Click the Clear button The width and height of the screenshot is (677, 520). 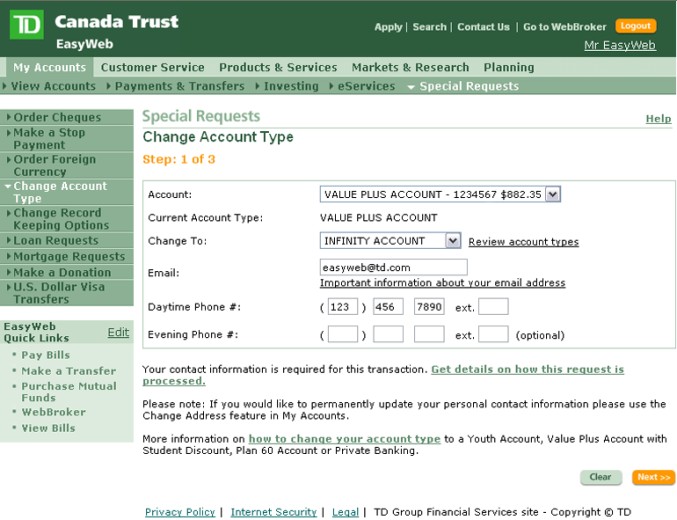coord(601,477)
